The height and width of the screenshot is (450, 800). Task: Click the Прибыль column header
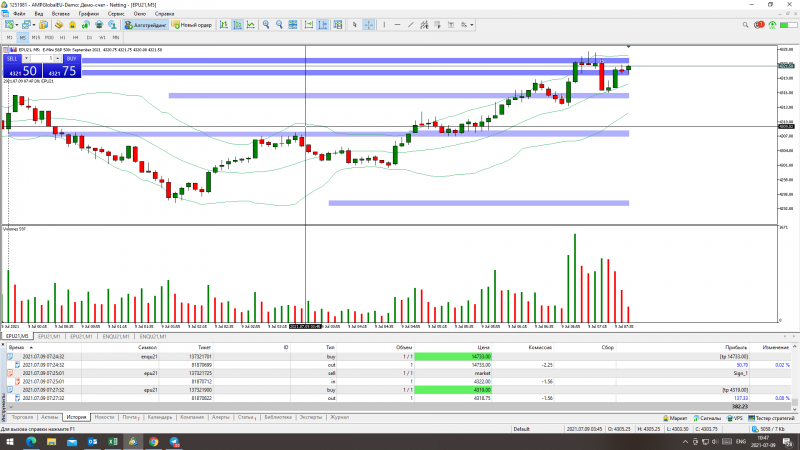[x=736, y=347]
